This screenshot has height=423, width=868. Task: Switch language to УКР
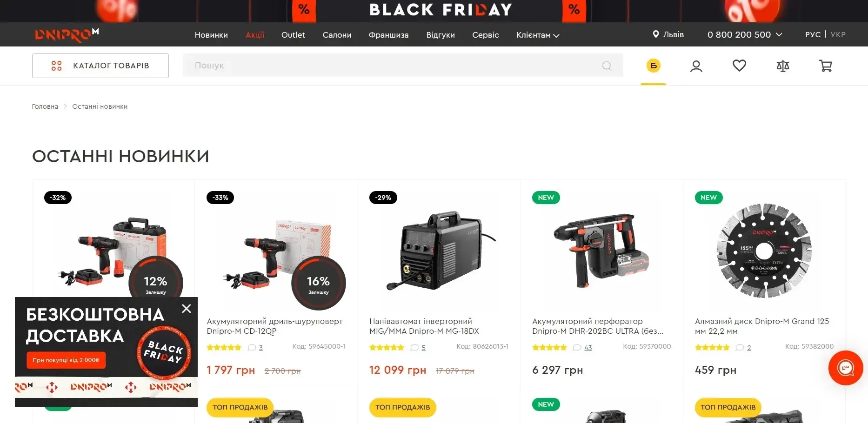[838, 34]
